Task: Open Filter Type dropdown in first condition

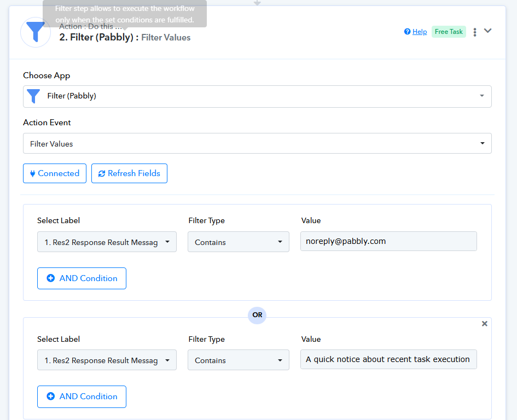Action: pyautogui.click(x=239, y=242)
